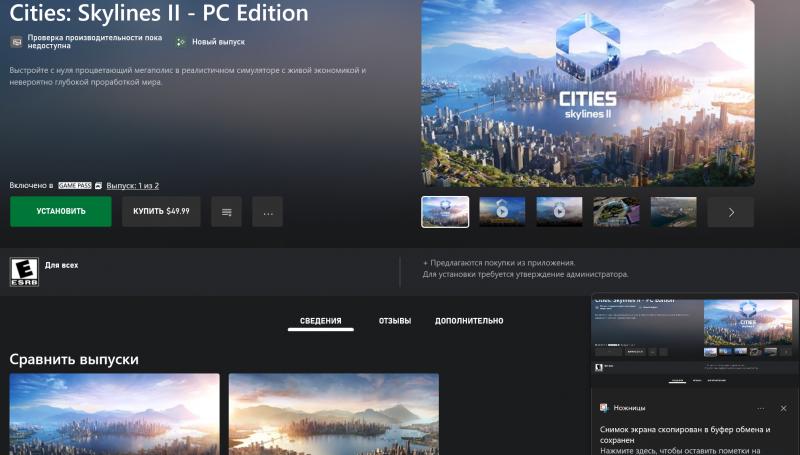Switch to the Сведения tab
This screenshot has width=800, height=455.
pos(321,321)
